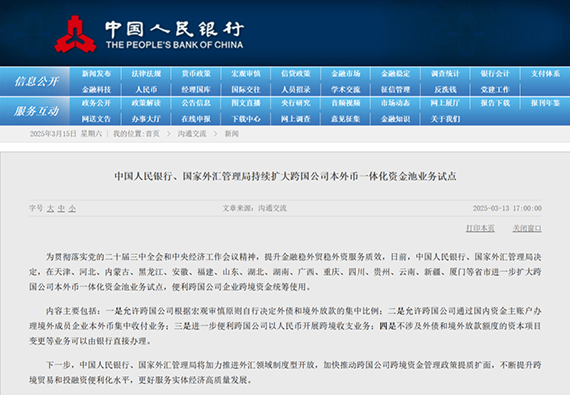Open the 银行会计 menu item
The height and width of the screenshot is (395, 570).
(495, 74)
